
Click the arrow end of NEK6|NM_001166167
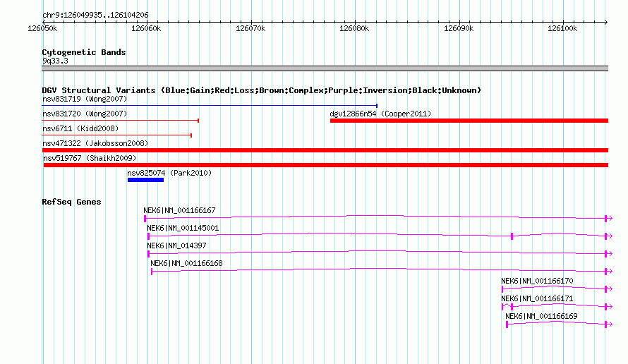click(x=609, y=219)
